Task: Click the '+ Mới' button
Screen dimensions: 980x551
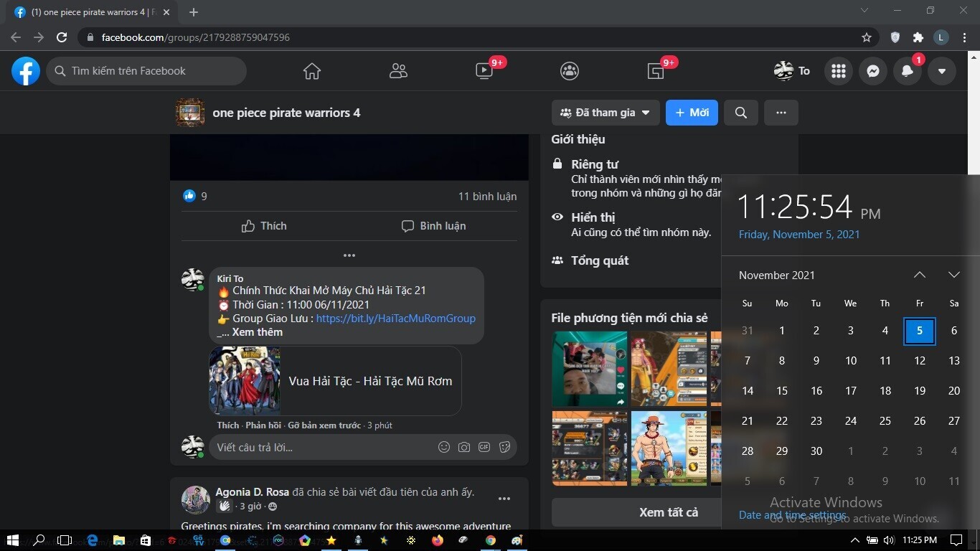Action: click(x=692, y=113)
